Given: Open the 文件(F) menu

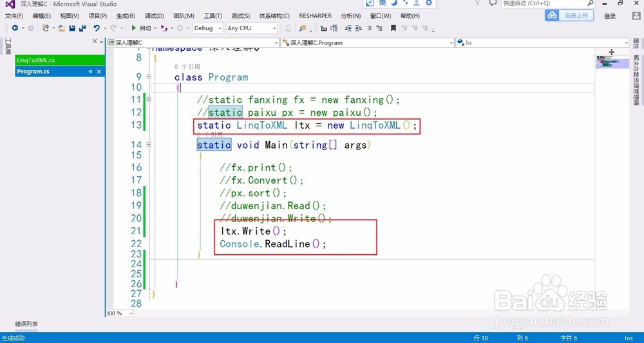Looking at the screenshot, I should tap(14, 16).
